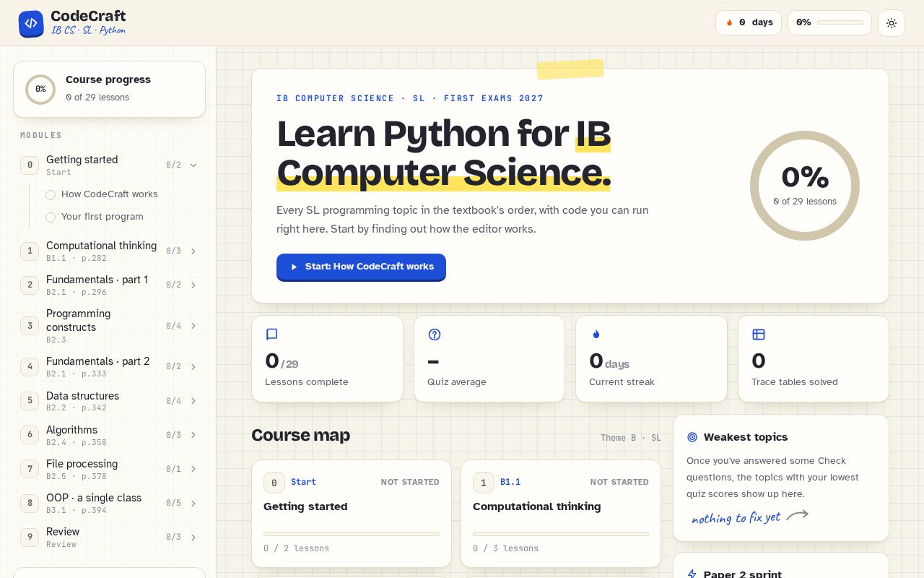Click the Getting started card progress bar
The width and height of the screenshot is (924, 578).
click(x=352, y=534)
